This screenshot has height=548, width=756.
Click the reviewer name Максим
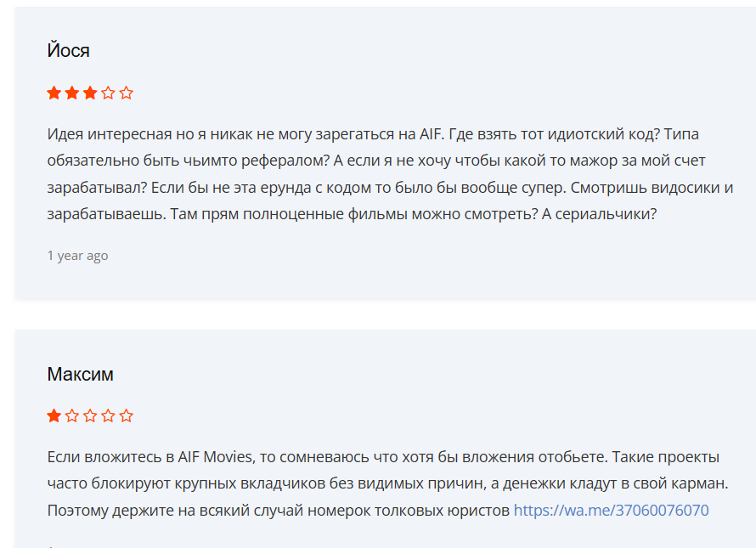[x=81, y=374]
